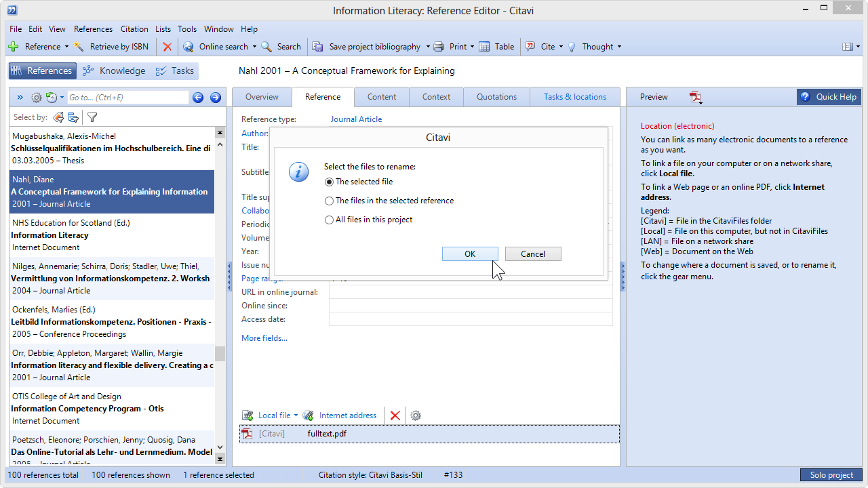The width and height of the screenshot is (868, 488).
Task: Select the fulltext.pdf location row
Action: click(x=429, y=434)
